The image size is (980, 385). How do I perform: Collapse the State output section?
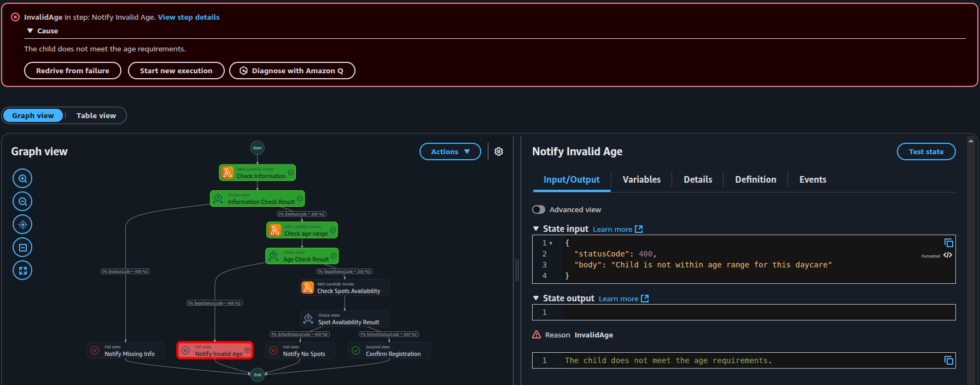pos(536,298)
